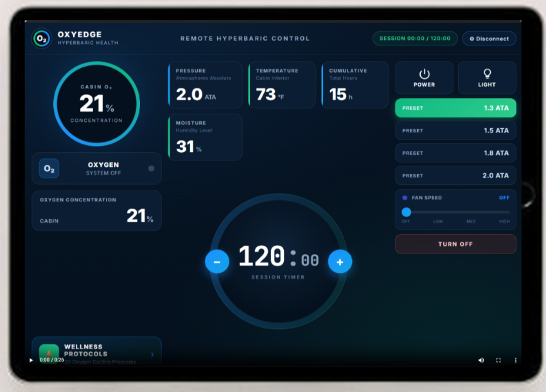Mute video using the speaker icon

481,361
